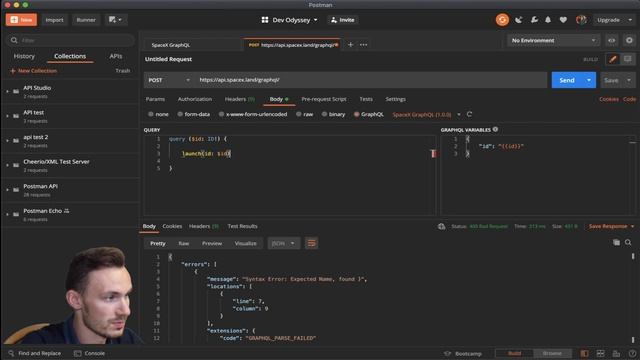
Task: Open the Authorization request tab
Action: tap(195, 99)
